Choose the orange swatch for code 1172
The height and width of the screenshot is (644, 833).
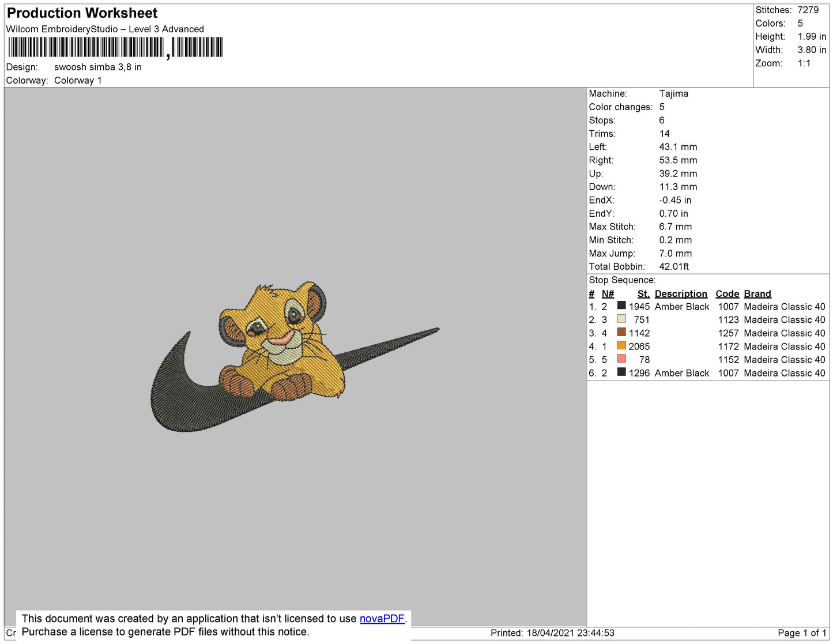tap(621, 345)
